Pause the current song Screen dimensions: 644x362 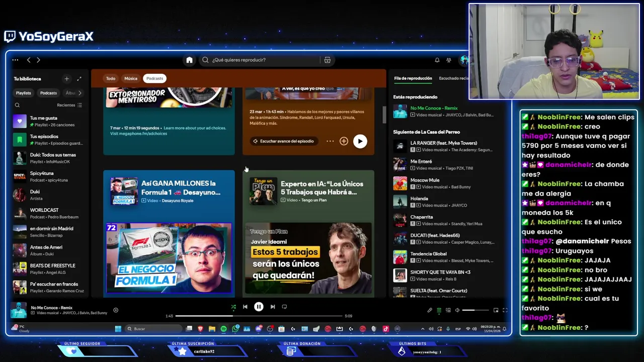click(259, 307)
